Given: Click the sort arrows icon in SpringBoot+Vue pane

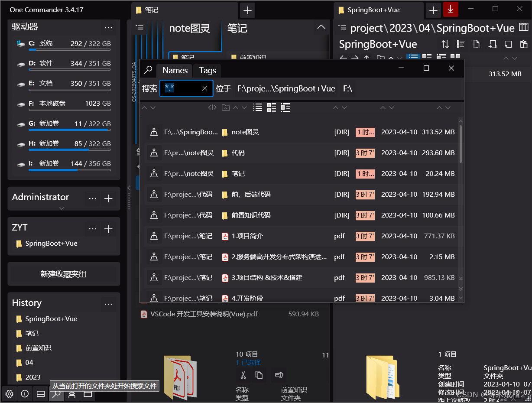Looking at the screenshot, I should point(445,44).
